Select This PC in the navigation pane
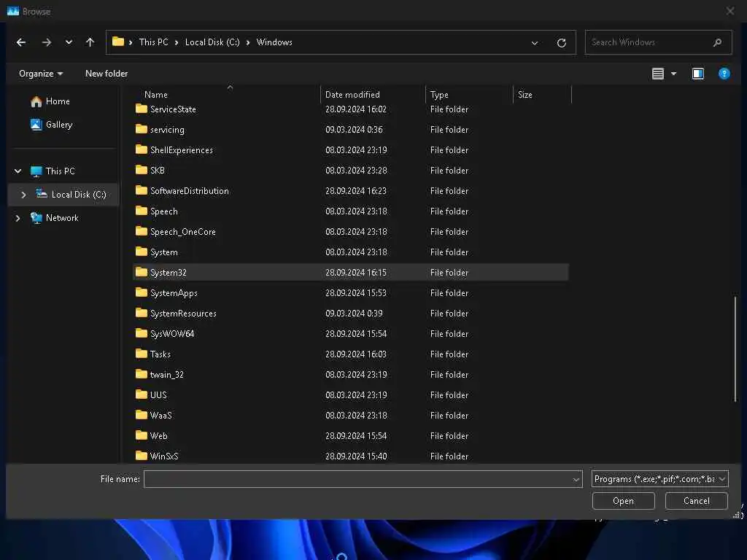This screenshot has width=747, height=560. click(x=60, y=171)
